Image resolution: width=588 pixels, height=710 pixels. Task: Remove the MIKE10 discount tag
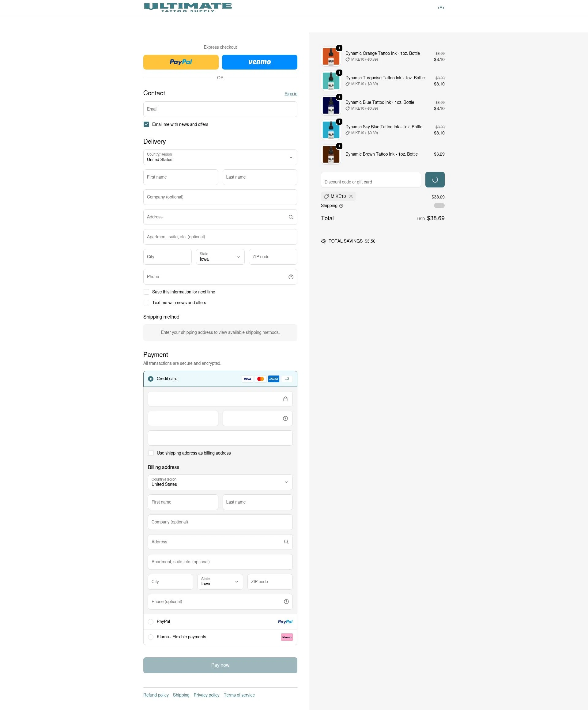(x=351, y=196)
